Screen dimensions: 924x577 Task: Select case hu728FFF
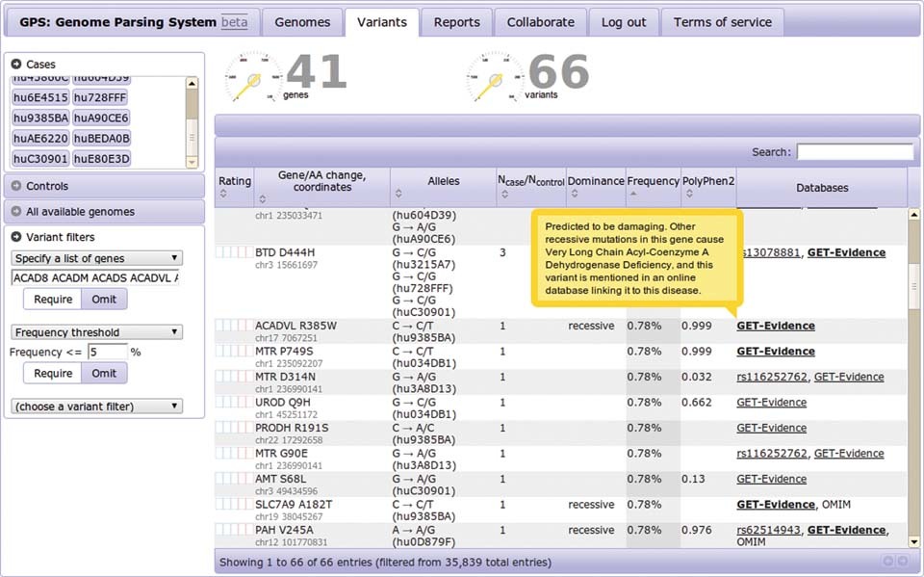tap(100, 97)
